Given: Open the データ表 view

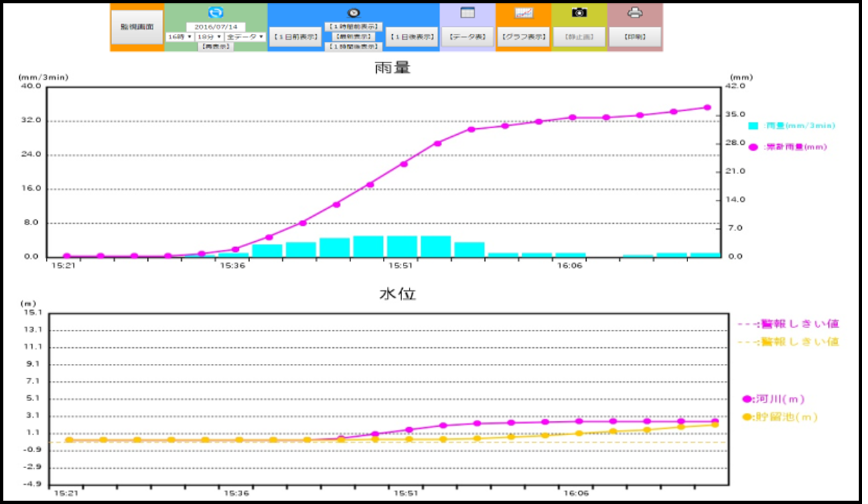Looking at the screenshot, I should [467, 37].
